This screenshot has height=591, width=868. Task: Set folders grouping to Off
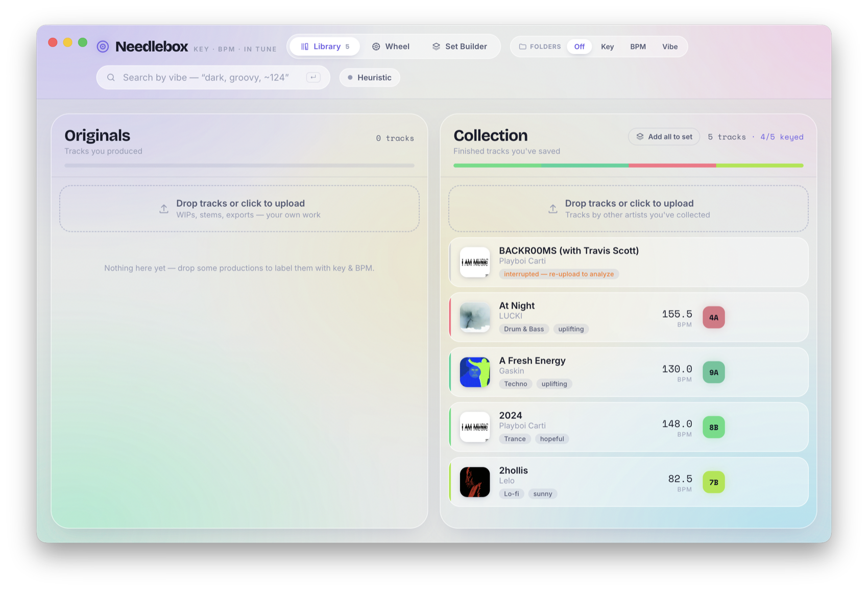[x=579, y=46]
